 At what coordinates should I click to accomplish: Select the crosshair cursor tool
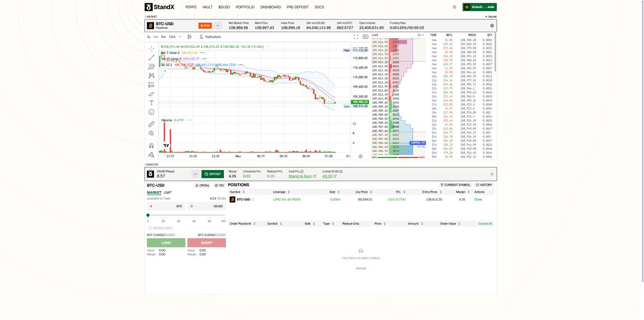[151, 48]
